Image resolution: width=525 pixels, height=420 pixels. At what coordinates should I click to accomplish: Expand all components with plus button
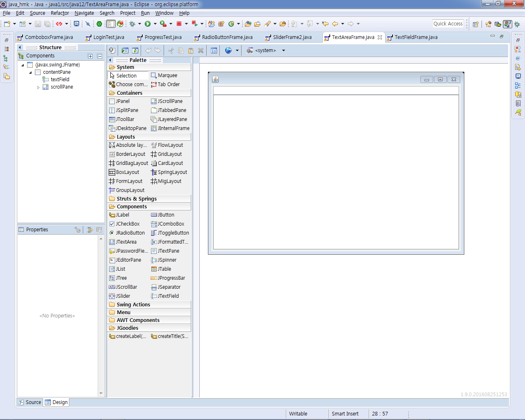(90, 56)
